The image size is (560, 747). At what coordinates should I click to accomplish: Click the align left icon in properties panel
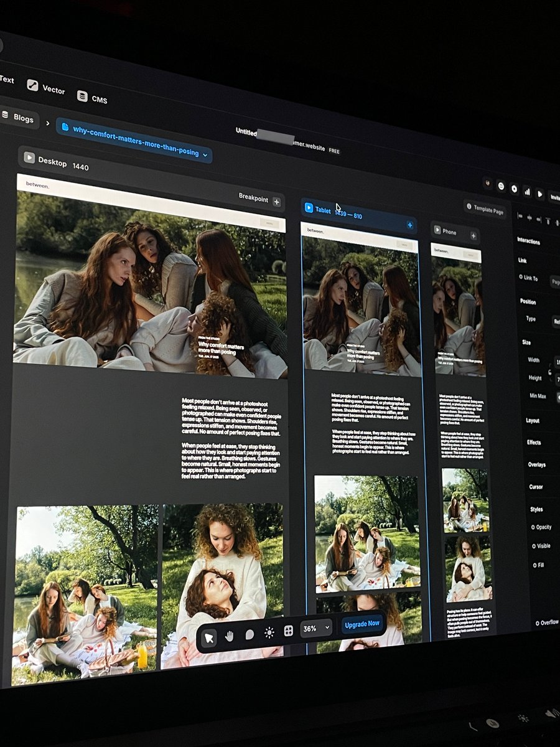(x=521, y=216)
